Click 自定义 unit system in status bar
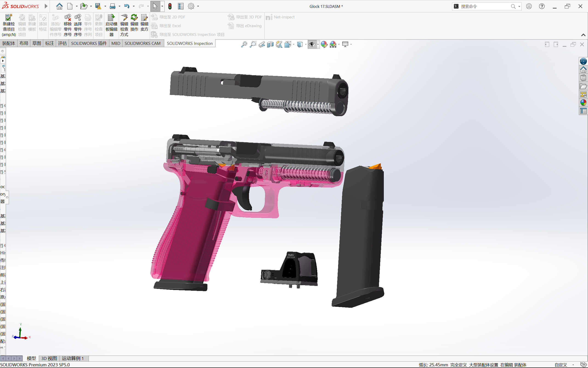The image size is (588, 368). click(561, 365)
